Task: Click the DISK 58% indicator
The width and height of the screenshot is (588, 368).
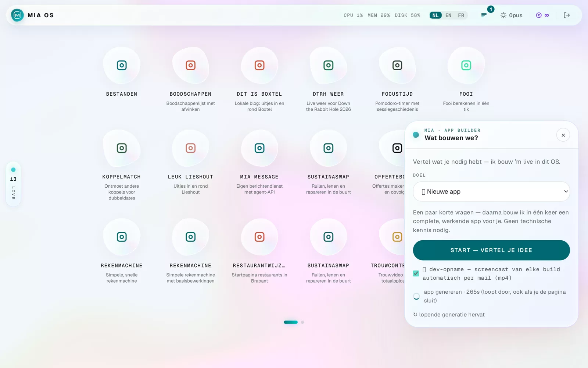Action: pos(407,15)
